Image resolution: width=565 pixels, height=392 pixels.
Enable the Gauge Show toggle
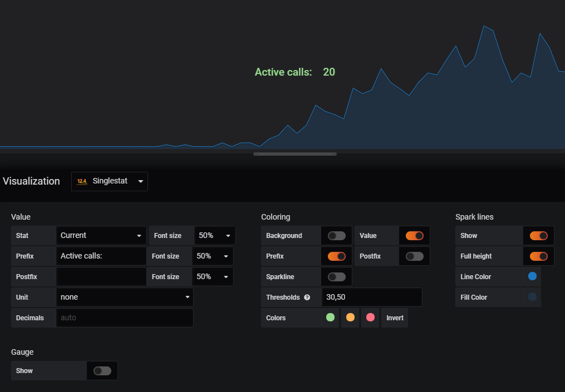click(102, 370)
